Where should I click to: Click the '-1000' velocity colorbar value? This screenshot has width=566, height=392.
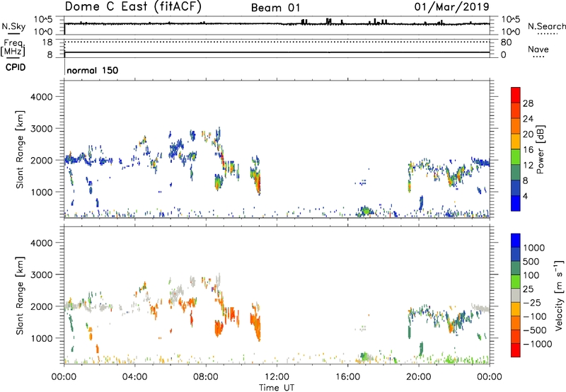point(537,344)
